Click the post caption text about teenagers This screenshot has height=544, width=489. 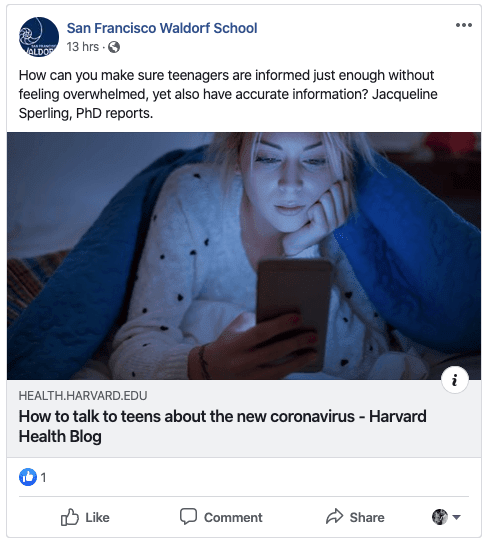coord(228,94)
